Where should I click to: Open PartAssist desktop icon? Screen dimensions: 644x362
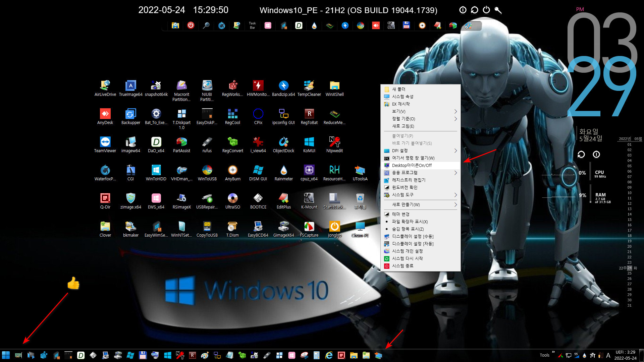[181, 144]
